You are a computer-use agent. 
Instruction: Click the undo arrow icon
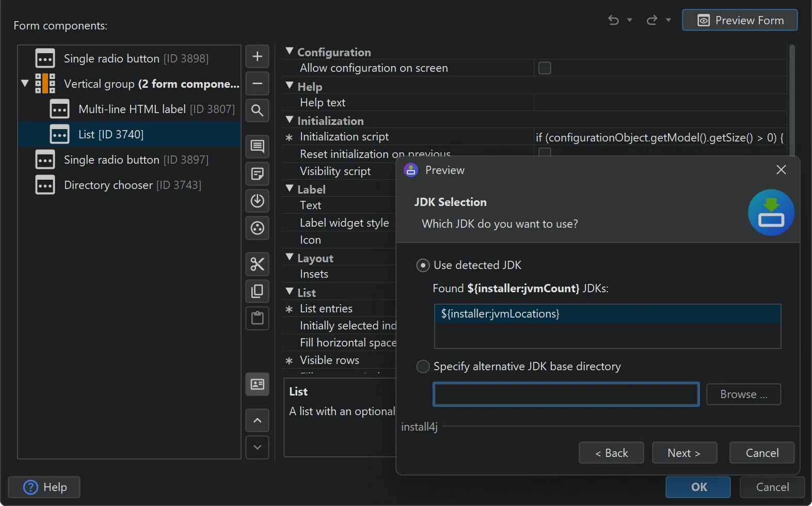coord(613,20)
